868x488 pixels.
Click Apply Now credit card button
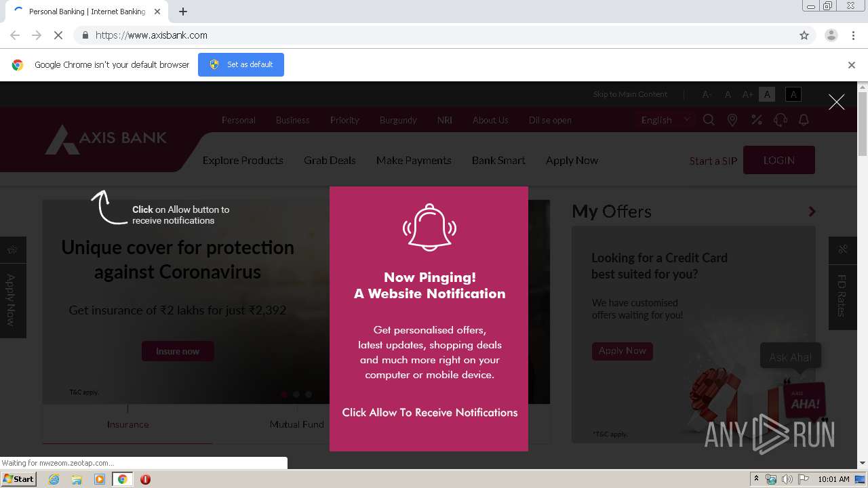point(622,350)
